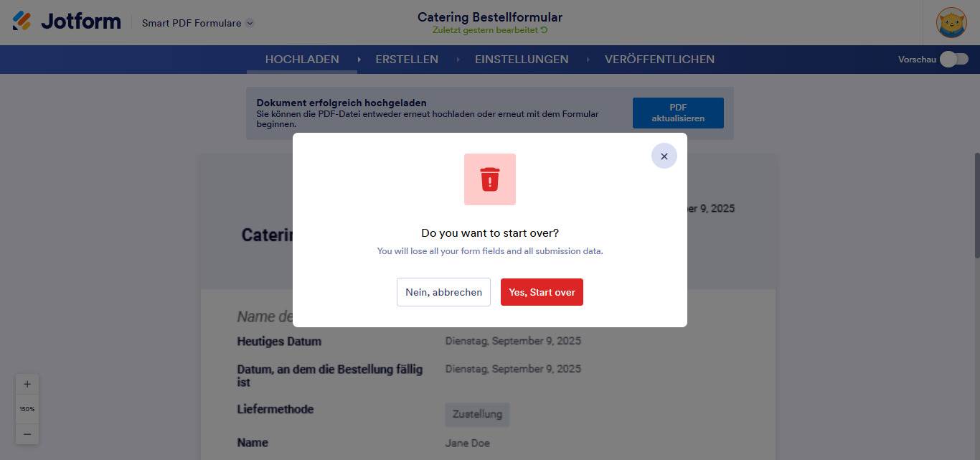
Task: Click the revision history icon beside last edited
Action: click(544, 30)
